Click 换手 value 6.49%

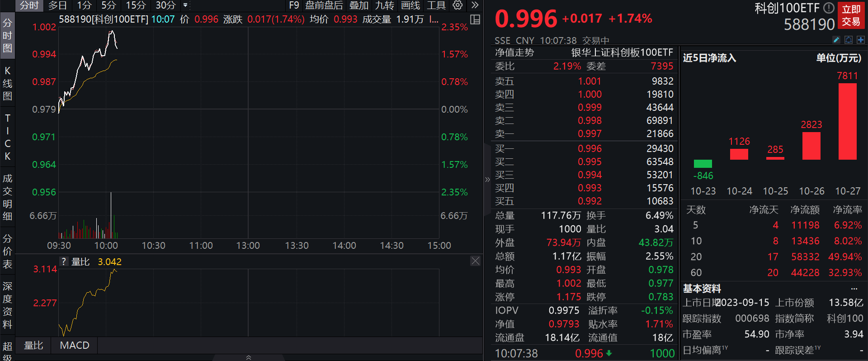659,216
